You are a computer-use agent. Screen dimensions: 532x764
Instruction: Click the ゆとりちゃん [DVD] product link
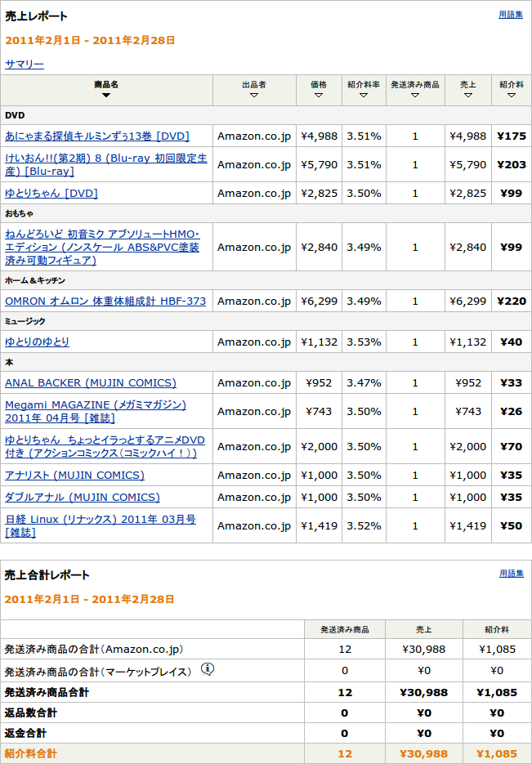51,194
